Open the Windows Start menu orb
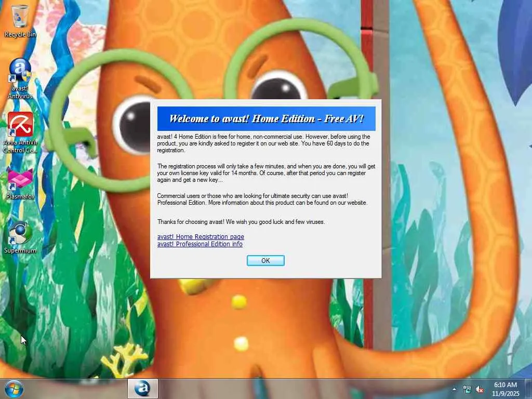Screen dimensions: 532x399 pyautogui.click(x=14, y=389)
